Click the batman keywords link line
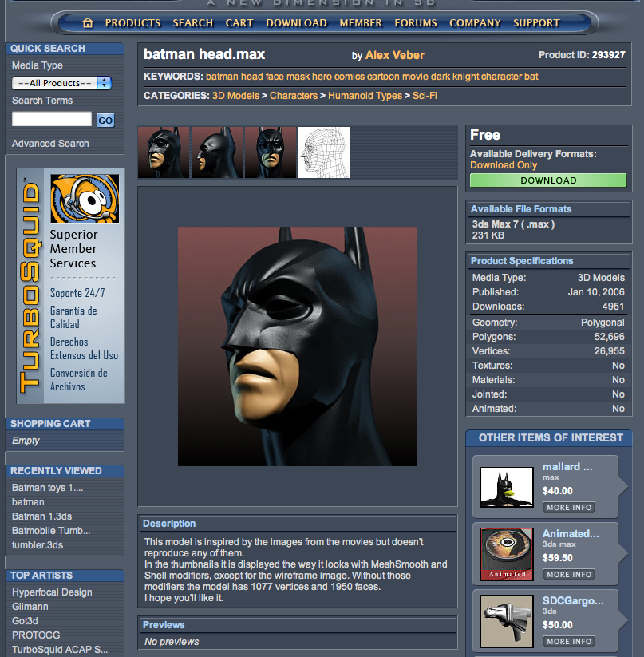Viewport: 644px width, 657px height. coord(372,77)
